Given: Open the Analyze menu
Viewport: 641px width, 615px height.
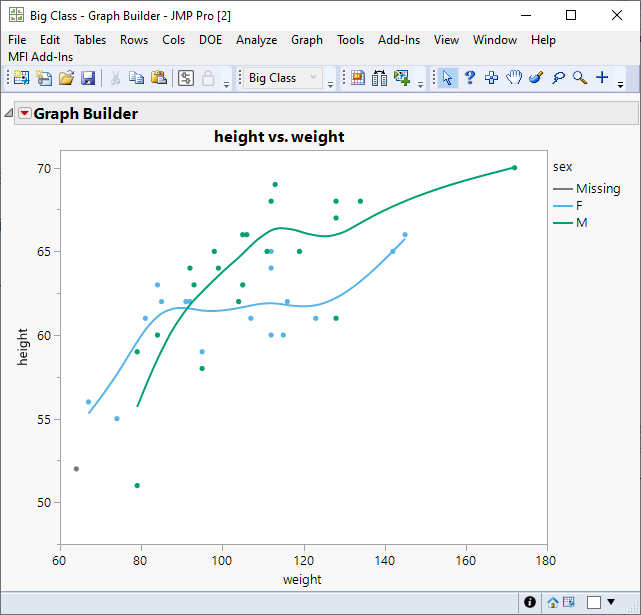Looking at the screenshot, I should pos(256,40).
